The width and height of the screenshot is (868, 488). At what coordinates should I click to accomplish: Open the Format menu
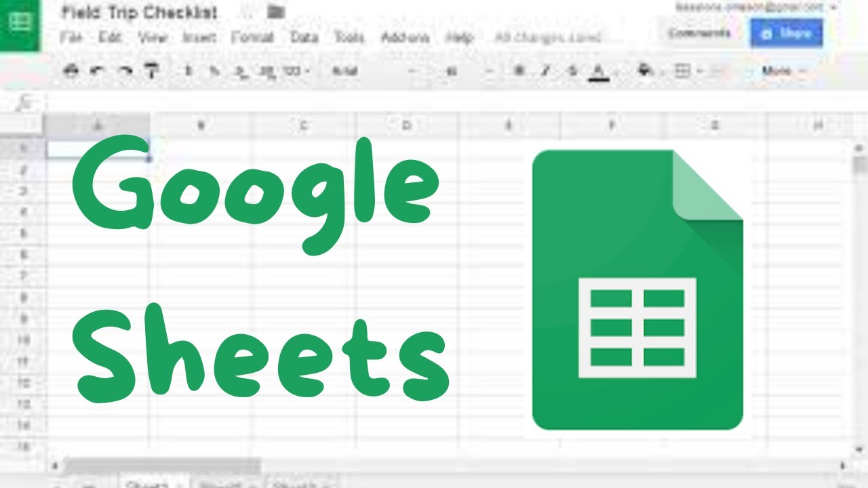(x=252, y=37)
